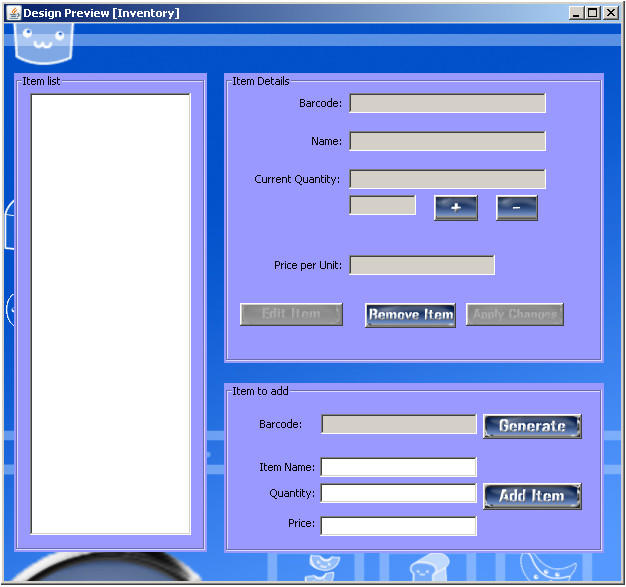Minimize the Design Preview window
This screenshot has height=587, width=626.
click(576, 13)
